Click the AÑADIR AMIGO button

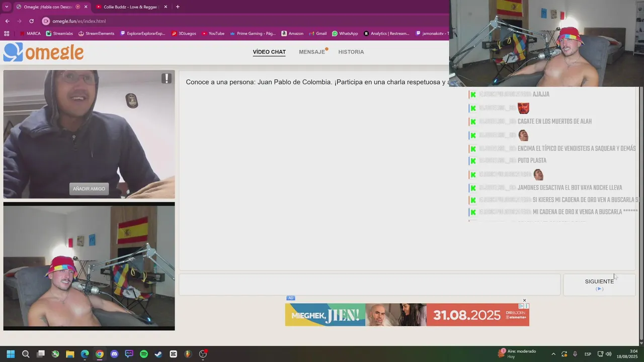click(89, 189)
